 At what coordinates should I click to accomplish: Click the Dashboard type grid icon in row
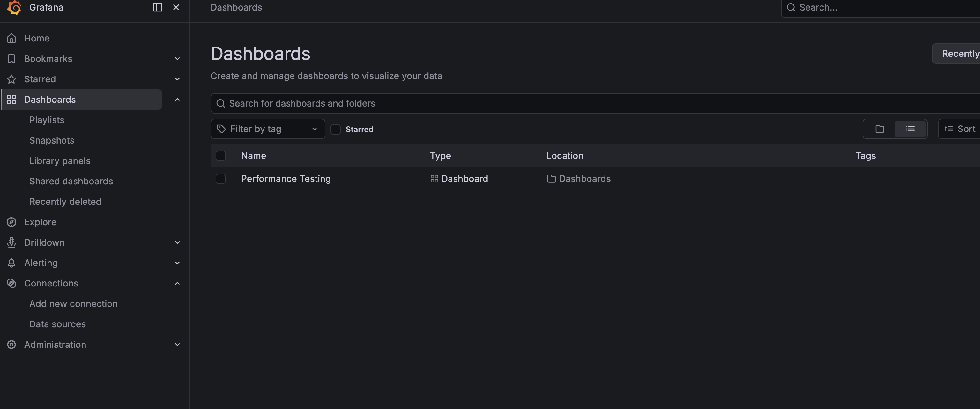pos(434,179)
